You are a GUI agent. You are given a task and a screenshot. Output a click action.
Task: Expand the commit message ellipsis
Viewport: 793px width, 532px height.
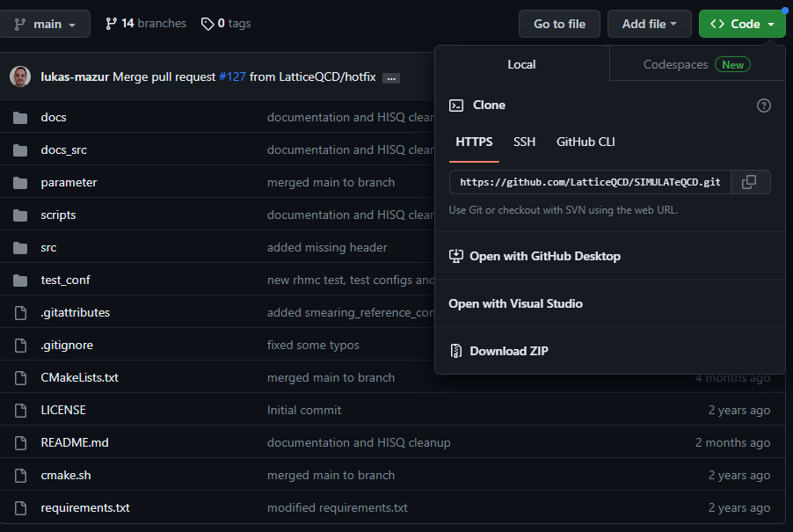[391, 78]
